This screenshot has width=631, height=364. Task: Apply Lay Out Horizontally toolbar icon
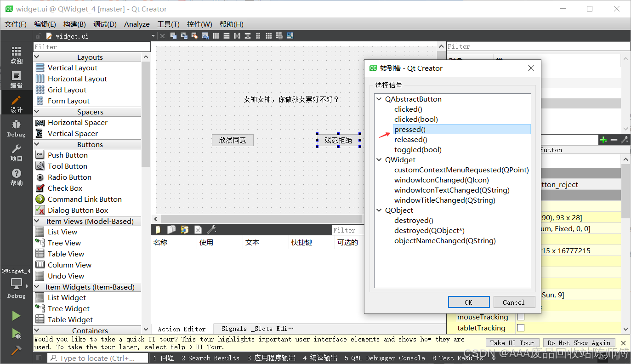click(216, 36)
